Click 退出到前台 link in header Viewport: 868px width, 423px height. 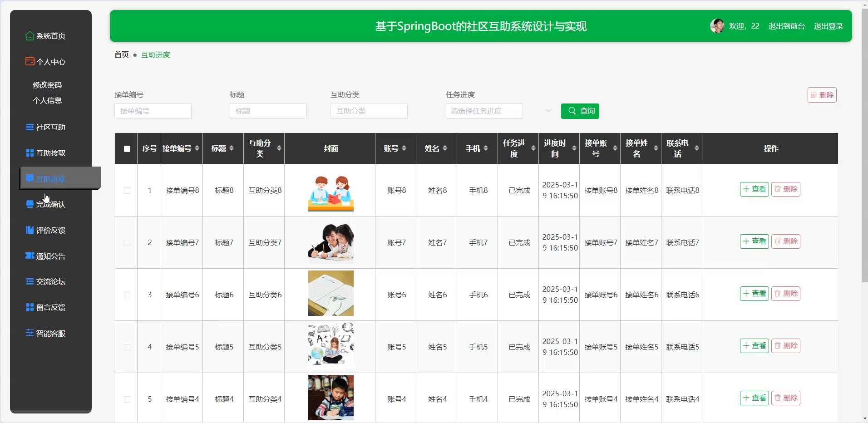point(786,26)
